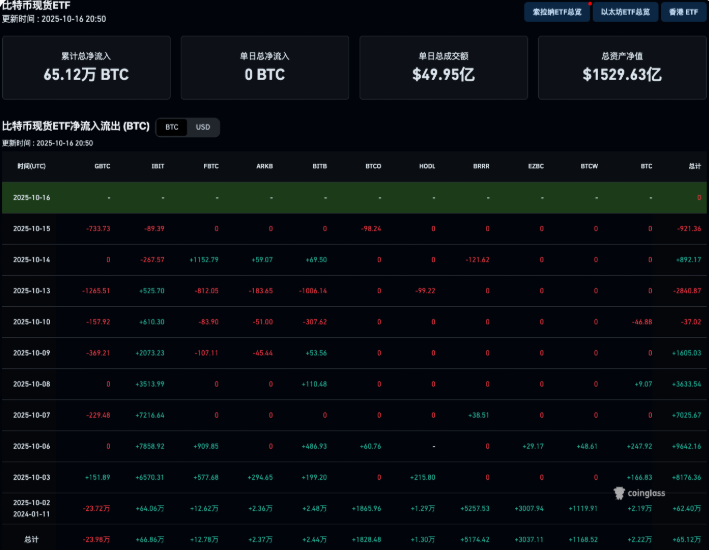Click the BTCW column header
Viewport: 709px width, 550px height.
pyautogui.click(x=590, y=166)
